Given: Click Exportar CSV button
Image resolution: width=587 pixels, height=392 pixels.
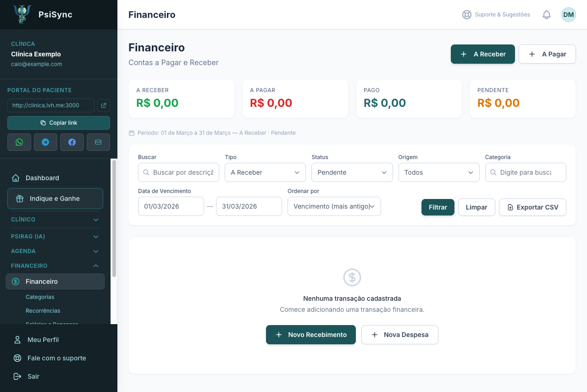Looking at the screenshot, I should 532,207.
